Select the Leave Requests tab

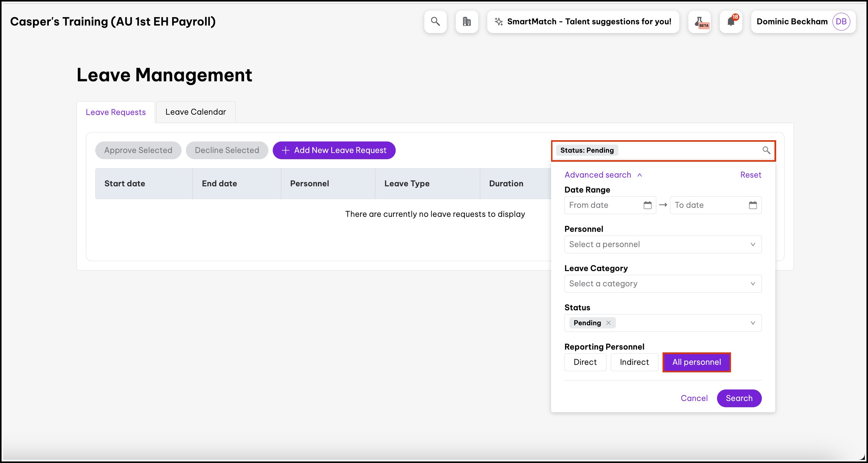pyautogui.click(x=116, y=112)
